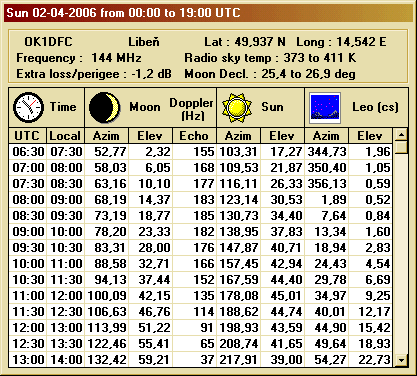417x376 pixels.
Task: Click the Leo Elev column header
Action: coord(370,136)
